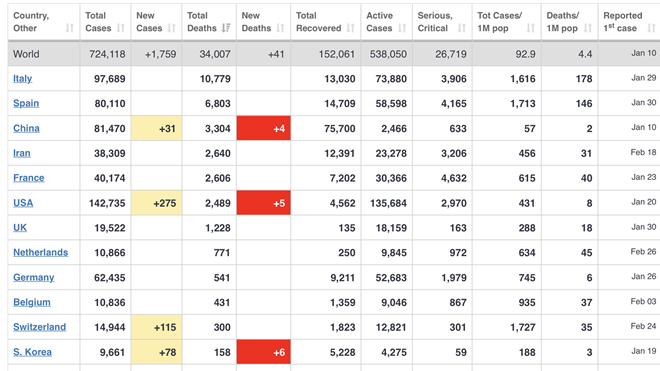Select the World totals row
The height and width of the screenshot is (371, 660).
[334, 54]
